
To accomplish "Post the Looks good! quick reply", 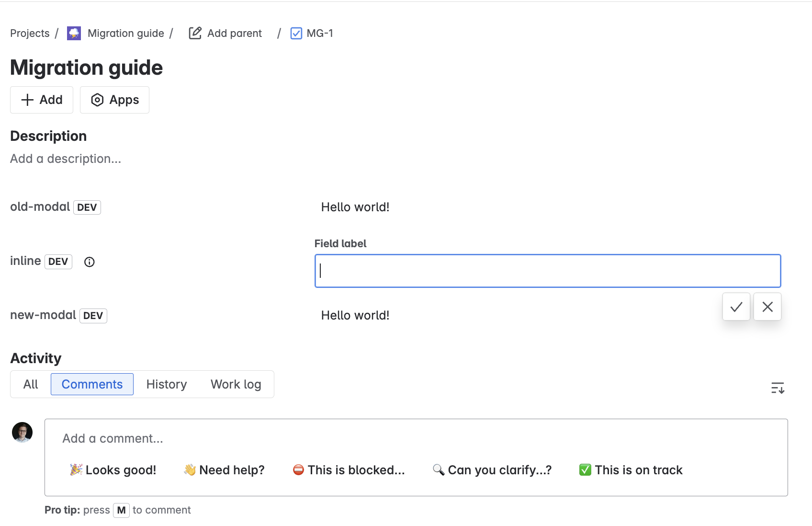I will pyautogui.click(x=113, y=470).
